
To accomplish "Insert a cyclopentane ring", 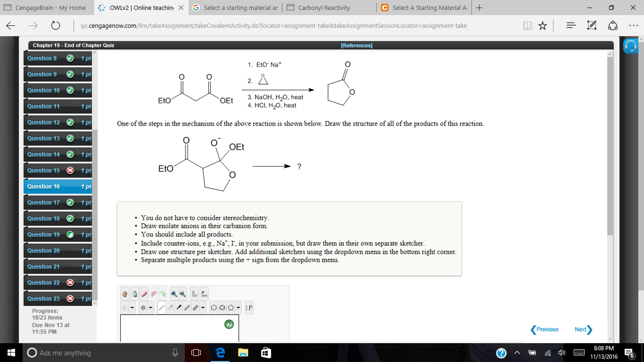I will point(231,308).
